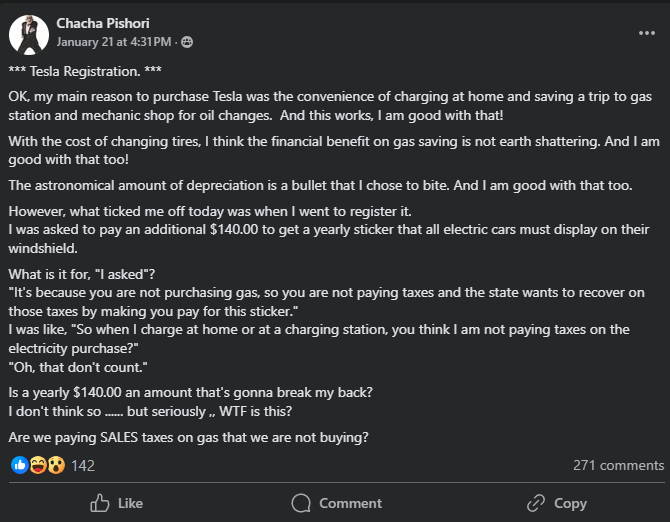Open the Chacha Pishori author name link
Image resolution: width=670 pixels, height=522 pixels.
point(105,23)
